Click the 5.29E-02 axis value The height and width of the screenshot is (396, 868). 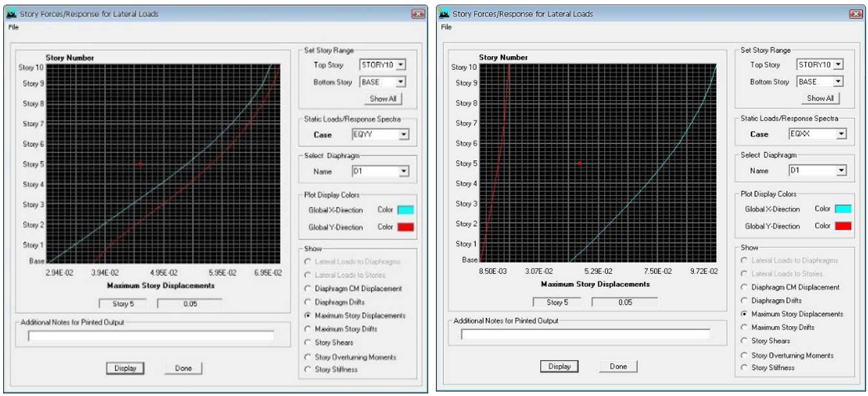[598, 272]
